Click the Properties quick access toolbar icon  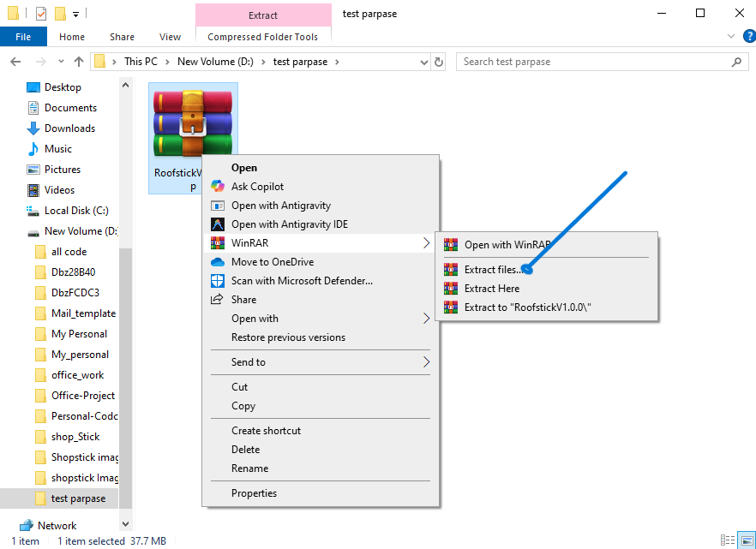(x=41, y=14)
